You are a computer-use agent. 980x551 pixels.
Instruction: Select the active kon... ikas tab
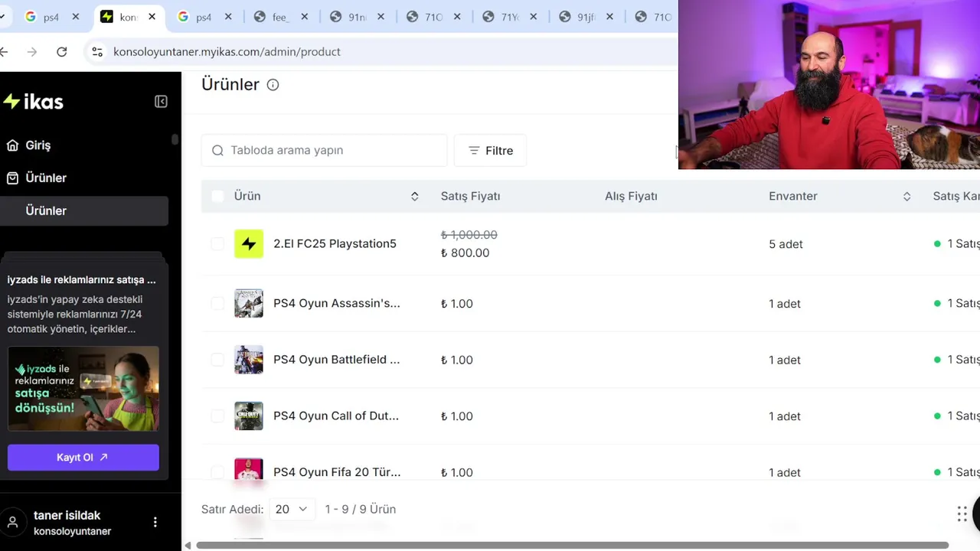pyautogui.click(x=129, y=17)
